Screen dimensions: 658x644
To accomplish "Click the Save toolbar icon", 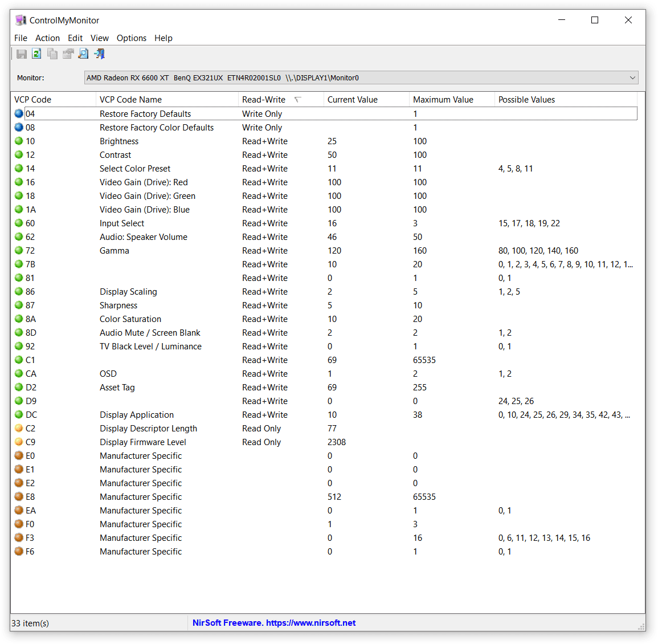I will click(22, 54).
